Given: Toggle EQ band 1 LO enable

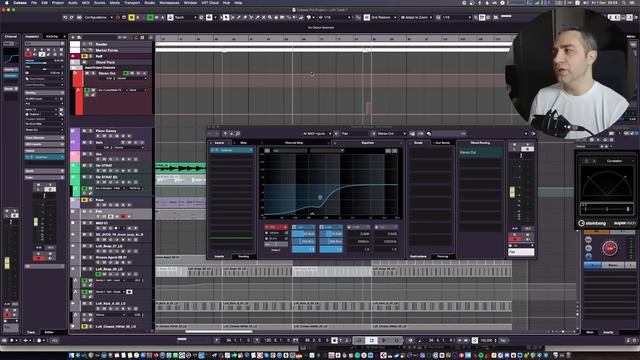Looking at the screenshot, I should coord(294,227).
